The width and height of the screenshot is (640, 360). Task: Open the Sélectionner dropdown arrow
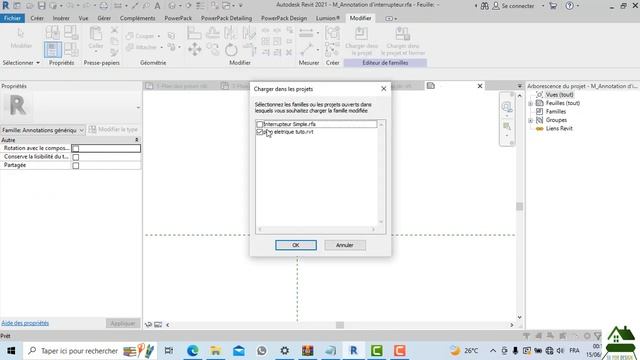tap(38, 63)
